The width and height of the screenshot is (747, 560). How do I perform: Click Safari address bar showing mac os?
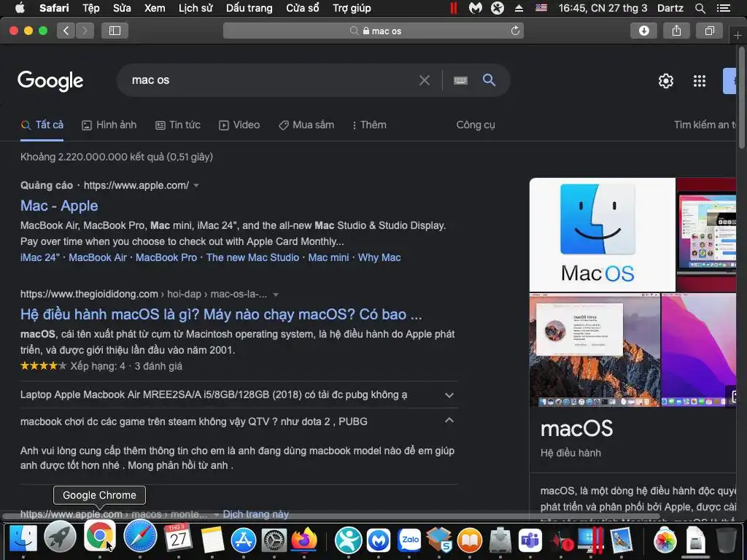point(373,31)
